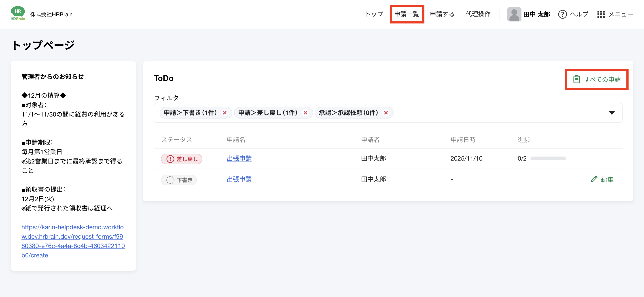Remove the 申請>下書き filter chip

pos(225,113)
